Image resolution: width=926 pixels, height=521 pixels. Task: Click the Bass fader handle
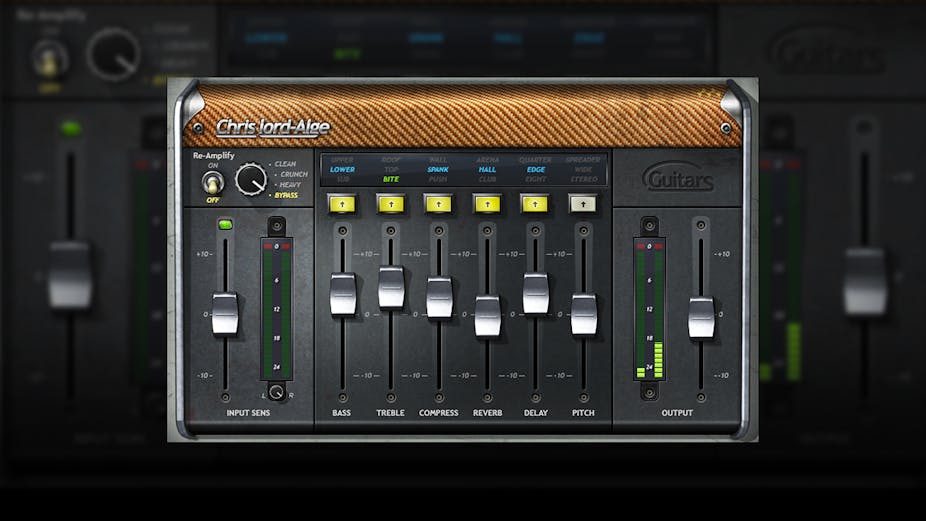343,293
